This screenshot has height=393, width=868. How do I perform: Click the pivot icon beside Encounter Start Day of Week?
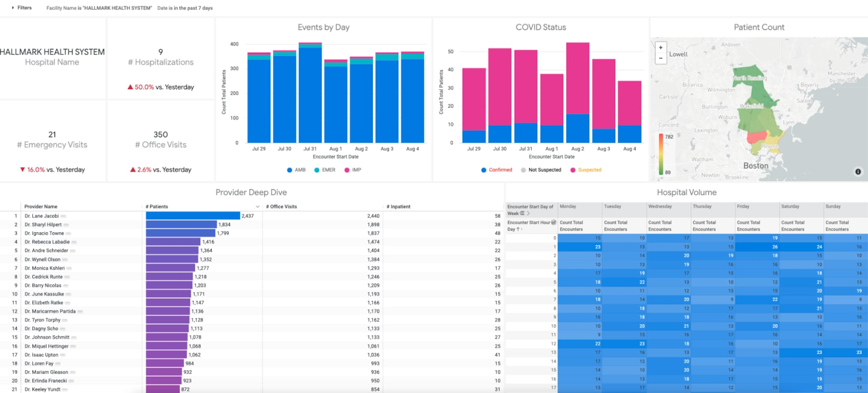click(522, 213)
